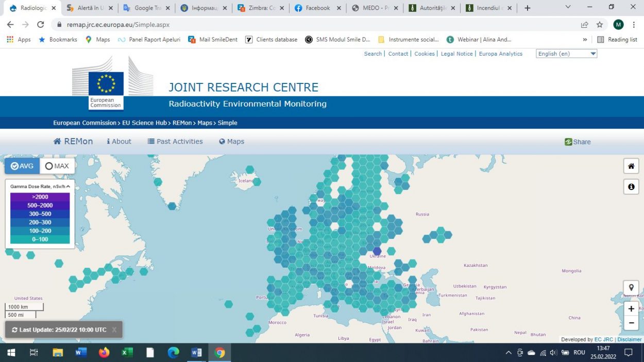Viewport: 644px width, 362px height.
Task: Click the browser address bar URL
Action: tap(118, 25)
